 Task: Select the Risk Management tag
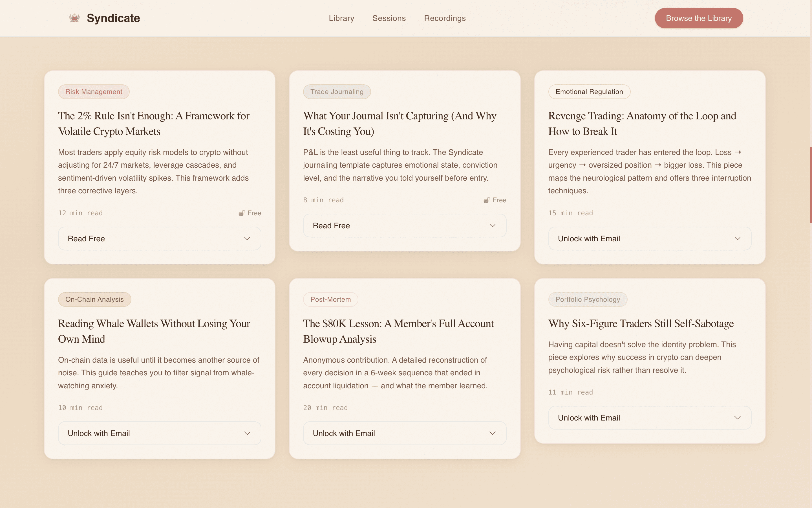(94, 92)
